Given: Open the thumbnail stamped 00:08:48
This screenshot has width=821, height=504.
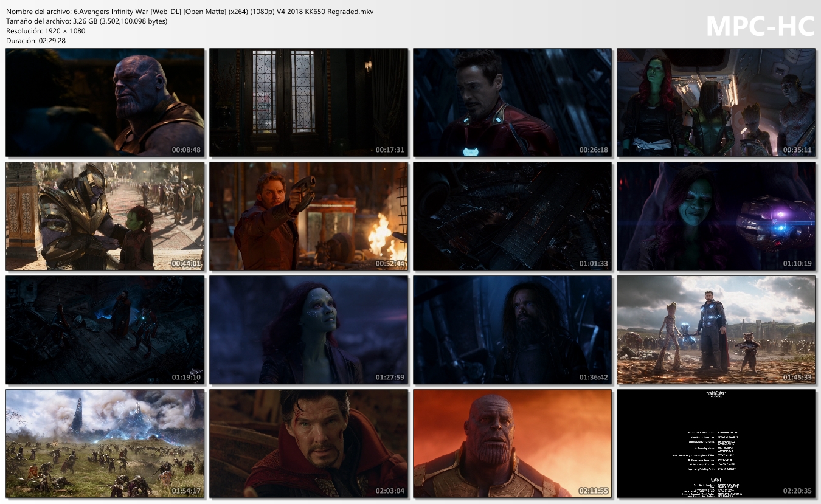Looking at the screenshot, I should 105,102.
